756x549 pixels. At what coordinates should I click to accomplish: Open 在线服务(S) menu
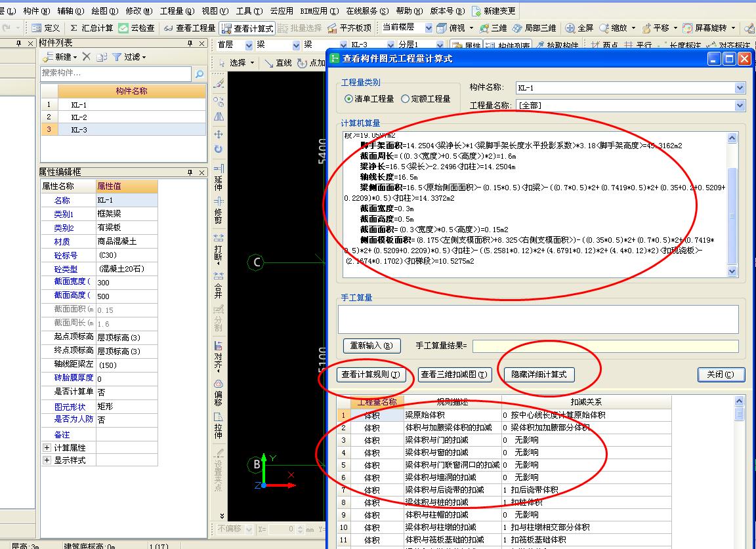(x=367, y=10)
